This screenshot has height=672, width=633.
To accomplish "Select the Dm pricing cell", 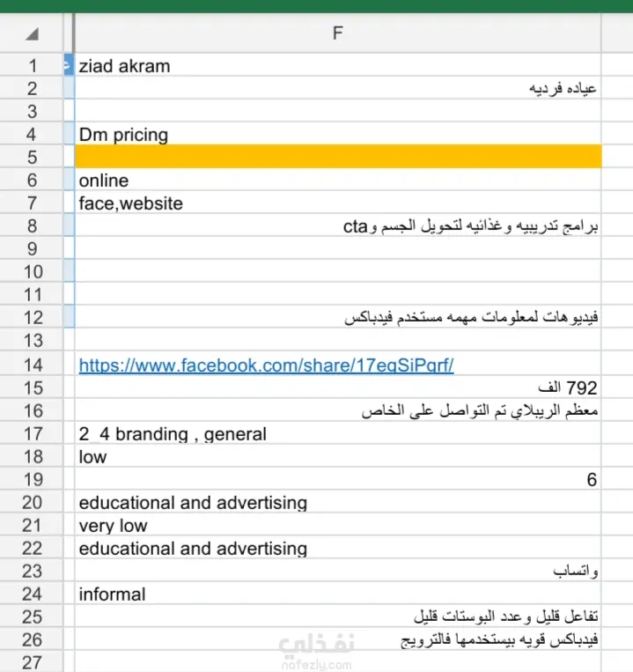I will coord(338,134).
